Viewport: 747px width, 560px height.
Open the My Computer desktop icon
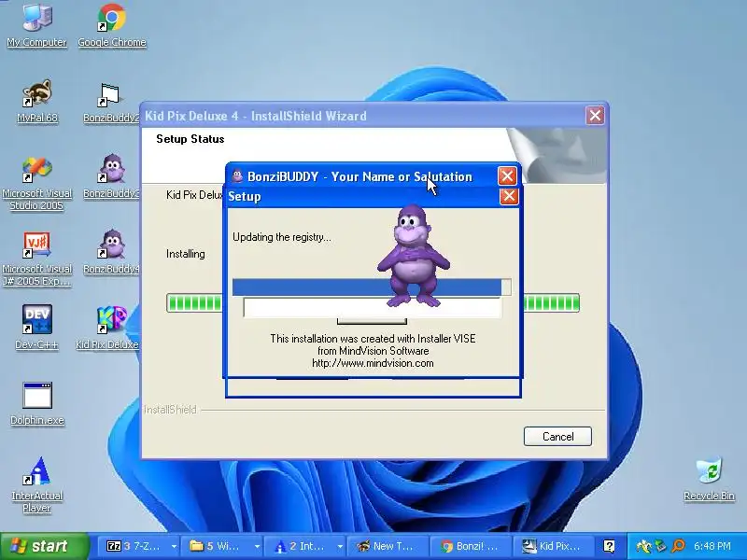click(36, 24)
